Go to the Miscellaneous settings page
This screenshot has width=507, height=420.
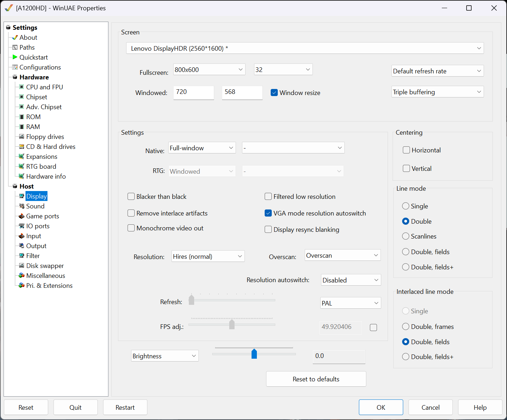pyautogui.click(x=45, y=275)
